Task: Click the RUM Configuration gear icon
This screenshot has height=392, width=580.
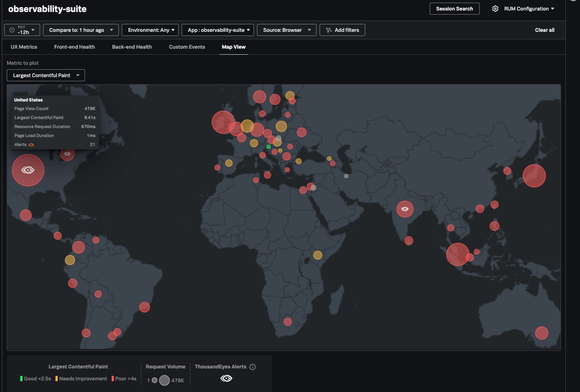Action: 495,9
